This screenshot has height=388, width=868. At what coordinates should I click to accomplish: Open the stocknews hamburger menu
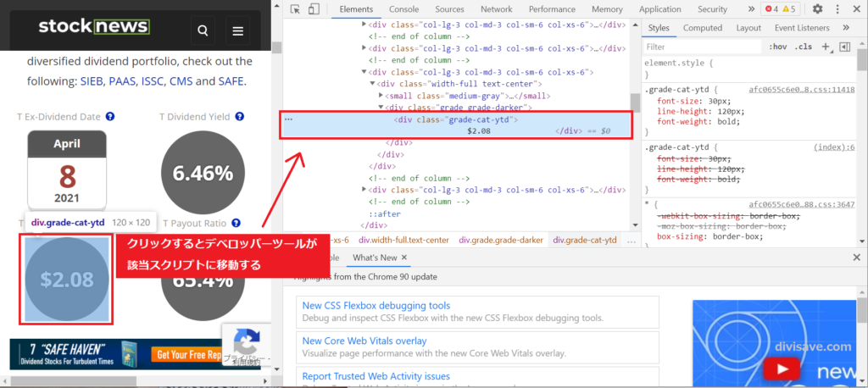238,30
